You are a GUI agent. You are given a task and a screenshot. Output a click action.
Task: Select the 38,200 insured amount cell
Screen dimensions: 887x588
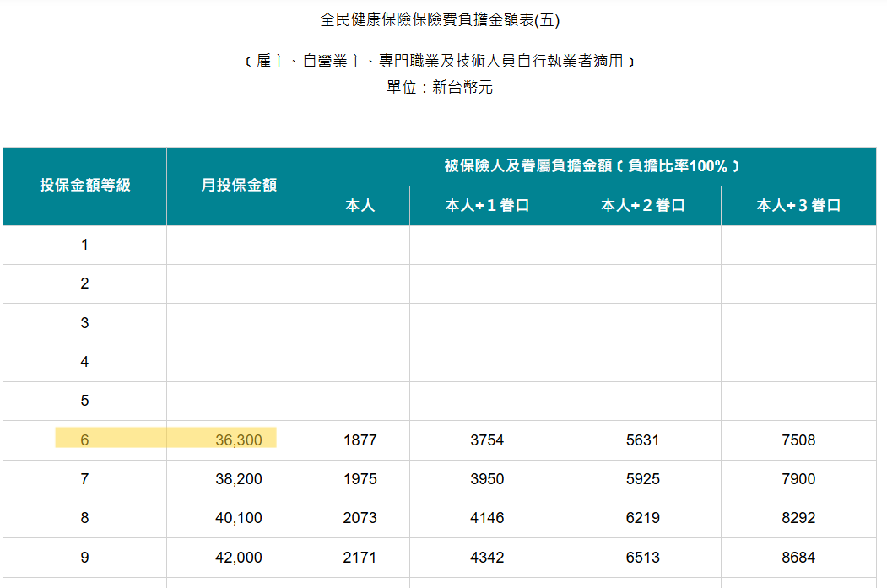pos(238,479)
